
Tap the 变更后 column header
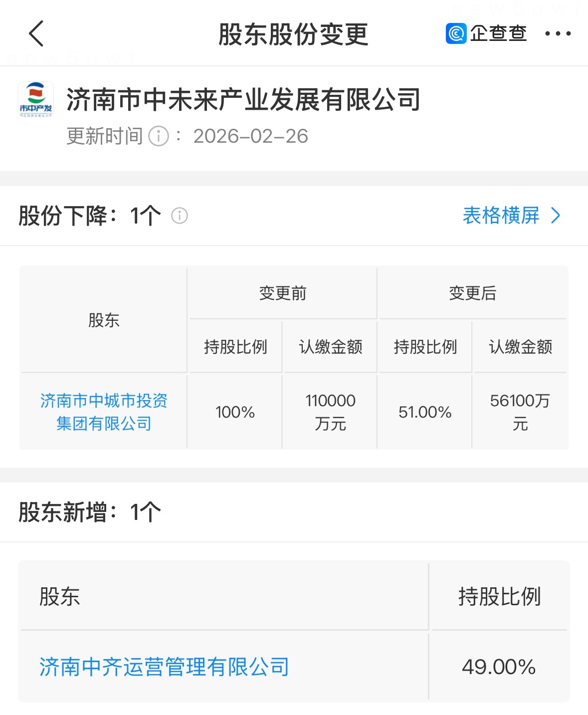[472, 293]
